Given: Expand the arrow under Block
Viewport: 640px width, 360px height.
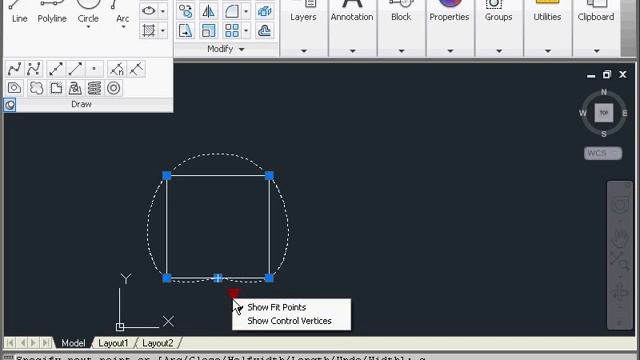Looking at the screenshot, I should pos(401,51).
